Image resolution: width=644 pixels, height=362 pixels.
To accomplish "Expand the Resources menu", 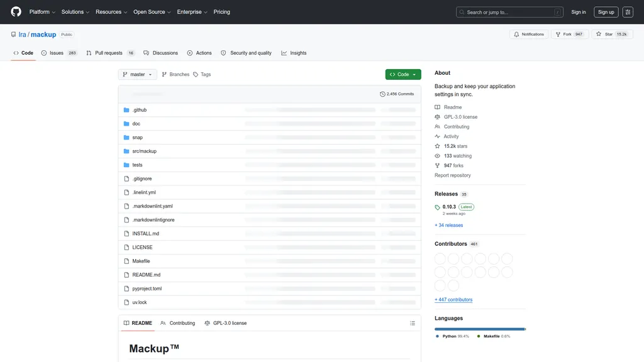I will (x=111, y=12).
